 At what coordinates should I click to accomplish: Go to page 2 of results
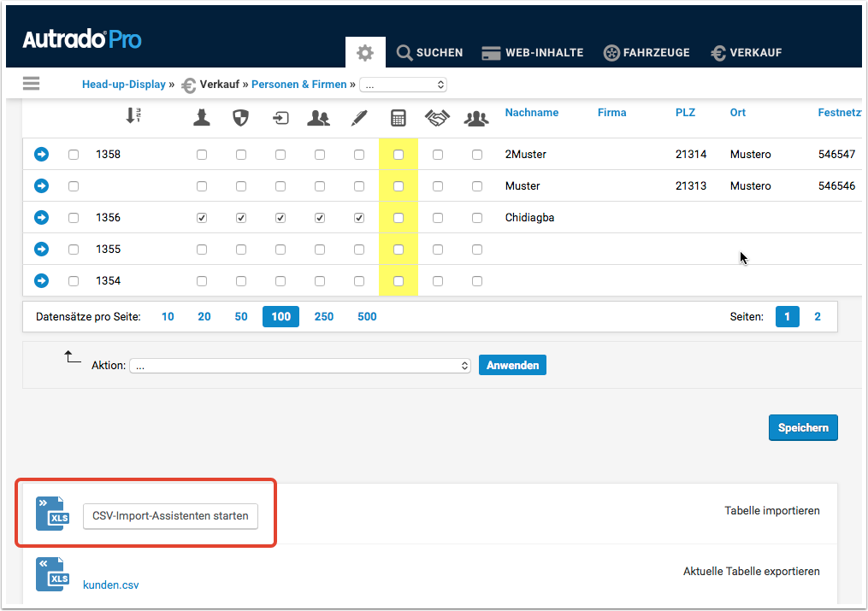coord(818,317)
